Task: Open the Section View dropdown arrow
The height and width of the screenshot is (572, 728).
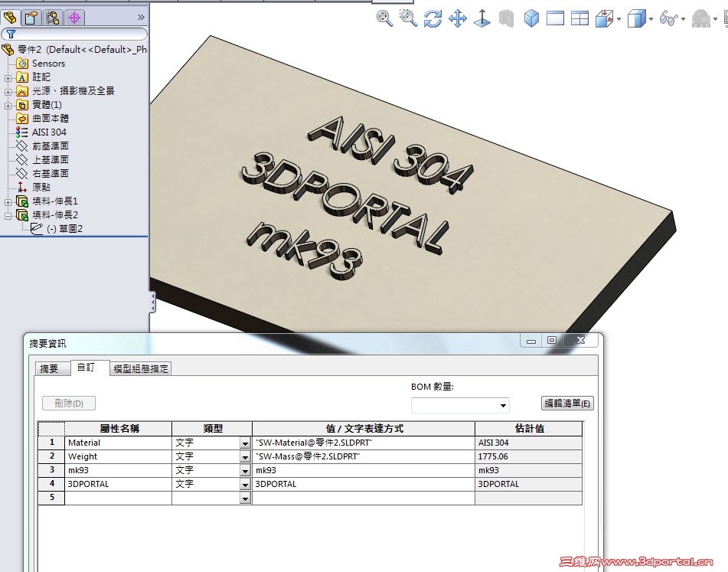Action: [x=619, y=19]
